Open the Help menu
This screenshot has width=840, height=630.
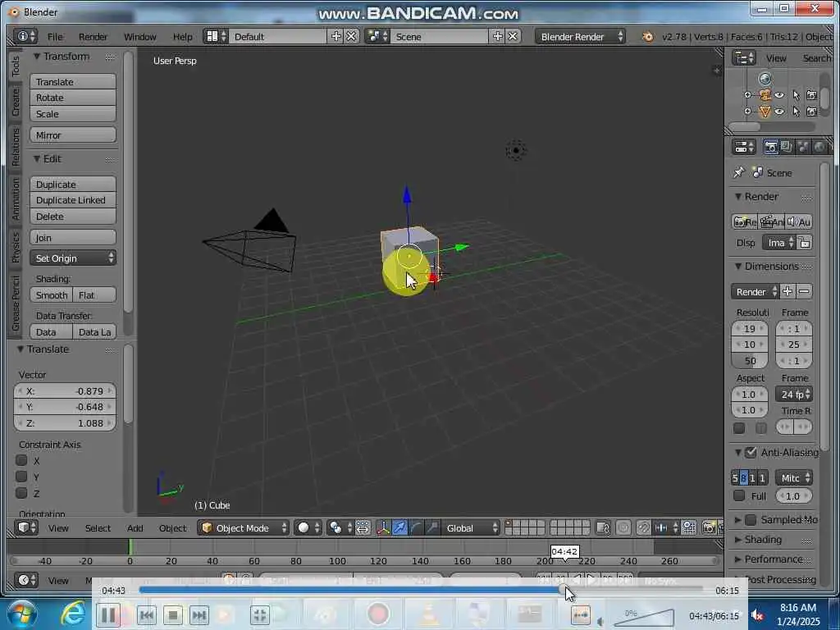tap(182, 36)
